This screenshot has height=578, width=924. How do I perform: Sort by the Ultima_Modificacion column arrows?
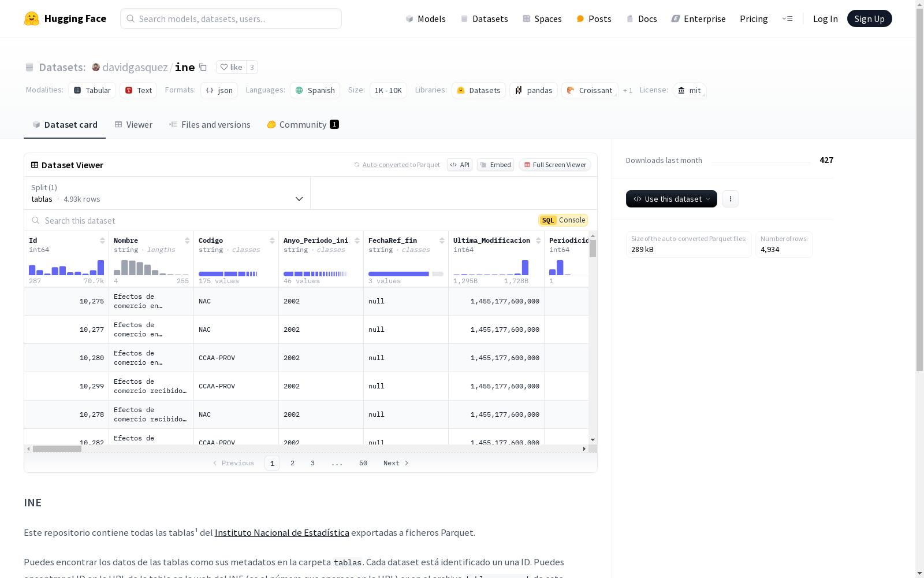click(538, 240)
